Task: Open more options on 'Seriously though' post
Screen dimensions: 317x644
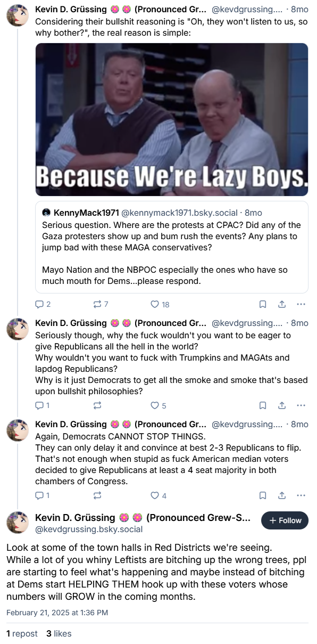Action: 301,405
